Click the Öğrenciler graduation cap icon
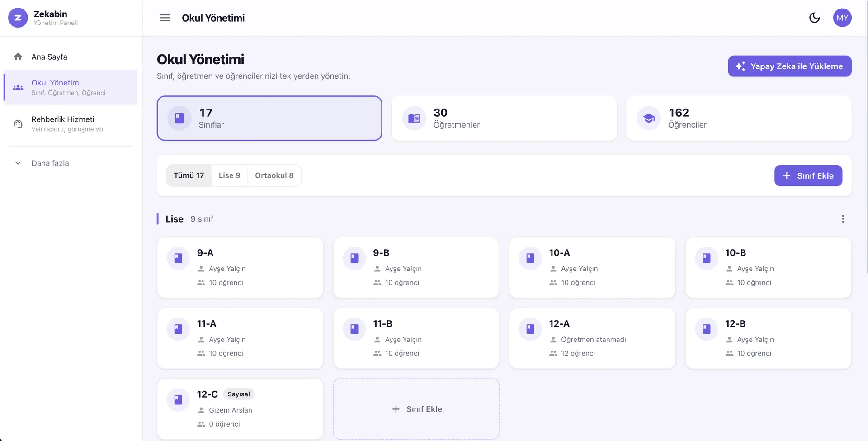Image resolution: width=868 pixels, height=441 pixels. (649, 118)
